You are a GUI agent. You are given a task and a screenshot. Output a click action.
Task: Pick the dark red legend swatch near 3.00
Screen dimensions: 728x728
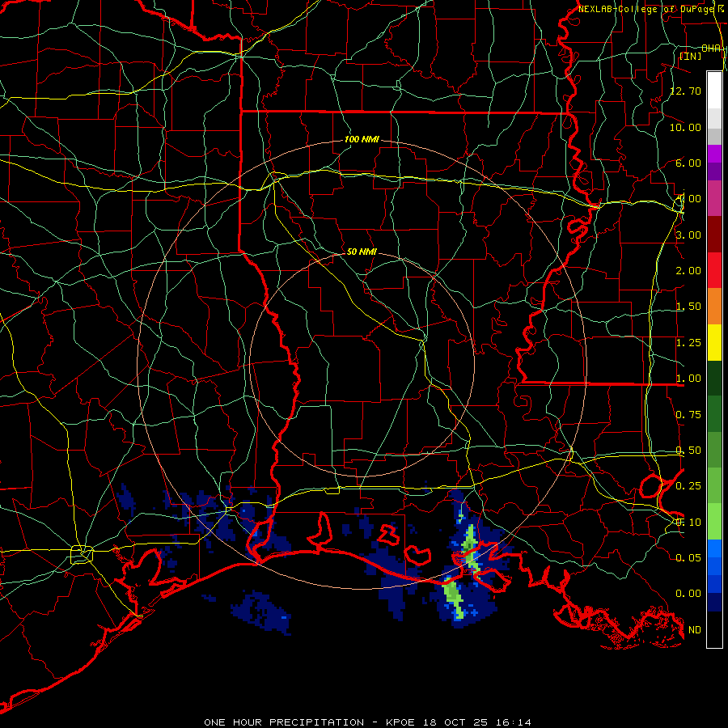click(x=714, y=235)
